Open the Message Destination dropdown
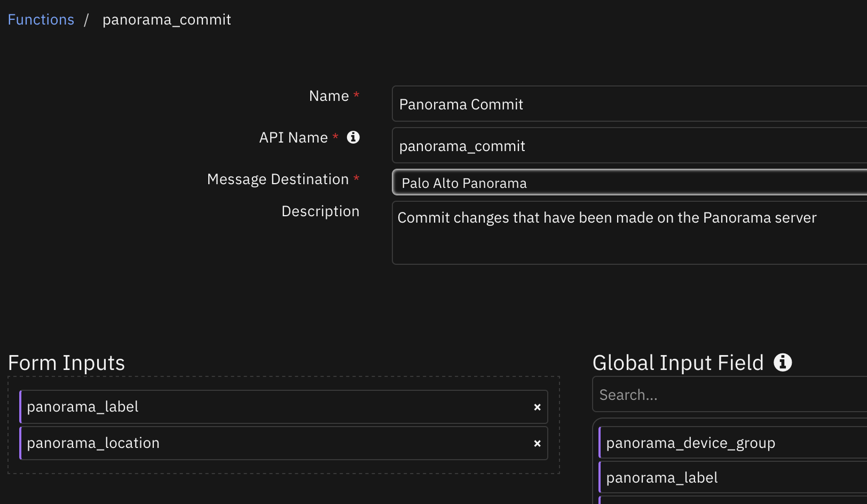The image size is (867, 504). pyautogui.click(x=629, y=182)
